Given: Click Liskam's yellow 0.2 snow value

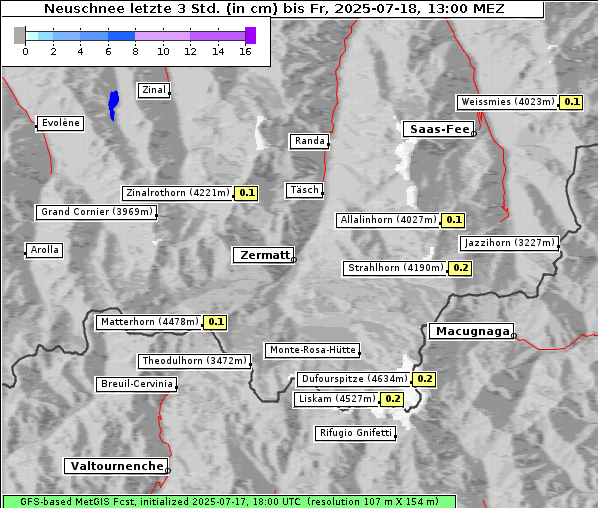Looking at the screenshot, I should click(x=392, y=399).
